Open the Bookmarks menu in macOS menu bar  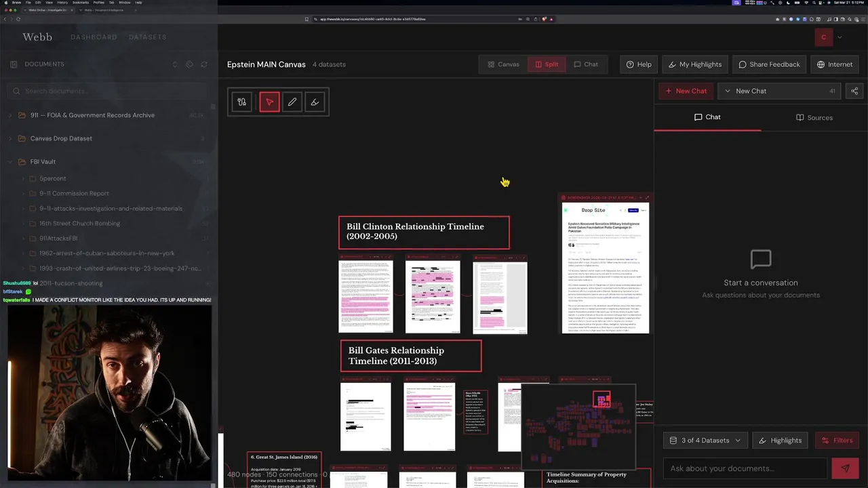(80, 3)
